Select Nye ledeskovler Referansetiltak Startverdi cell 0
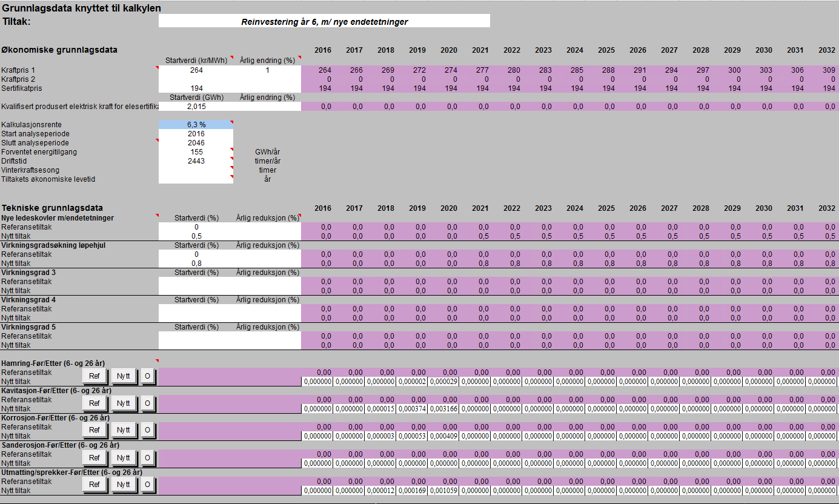Screen dimensions: 839x504 [196, 227]
